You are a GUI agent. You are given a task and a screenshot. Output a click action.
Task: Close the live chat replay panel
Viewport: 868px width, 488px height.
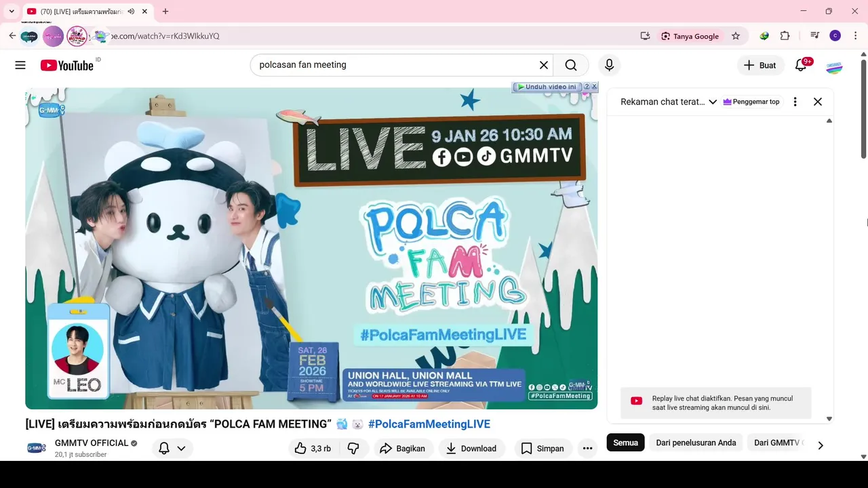coord(818,102)
